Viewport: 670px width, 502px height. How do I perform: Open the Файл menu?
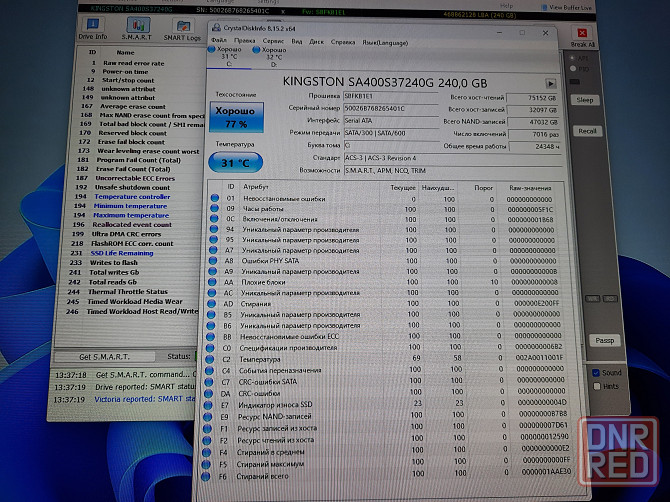click(219, 41)
